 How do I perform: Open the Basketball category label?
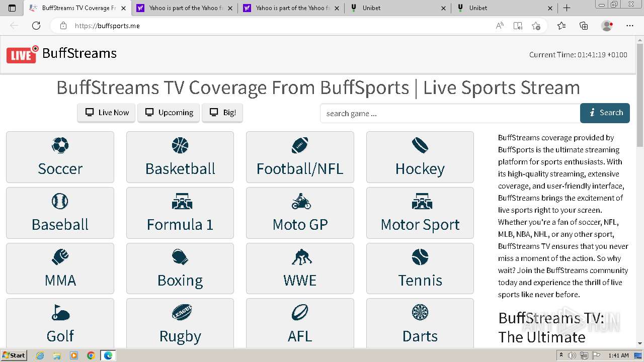[180, 168]
